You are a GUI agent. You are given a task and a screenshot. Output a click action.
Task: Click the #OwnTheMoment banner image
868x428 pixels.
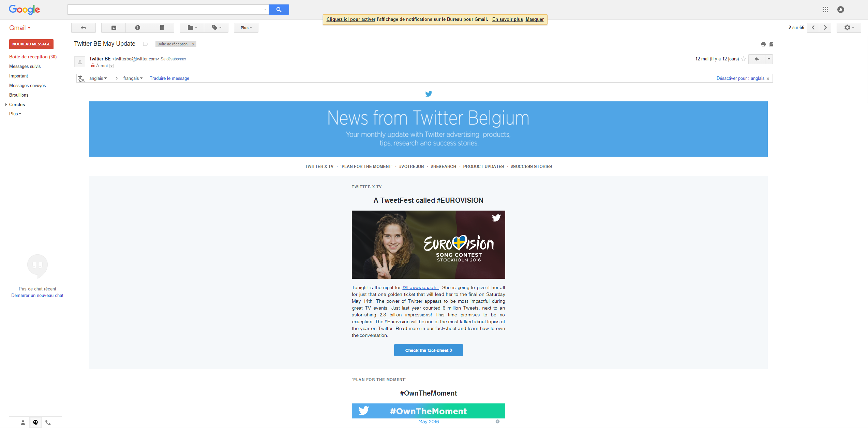pyautogui.click(x=429, y=411)
